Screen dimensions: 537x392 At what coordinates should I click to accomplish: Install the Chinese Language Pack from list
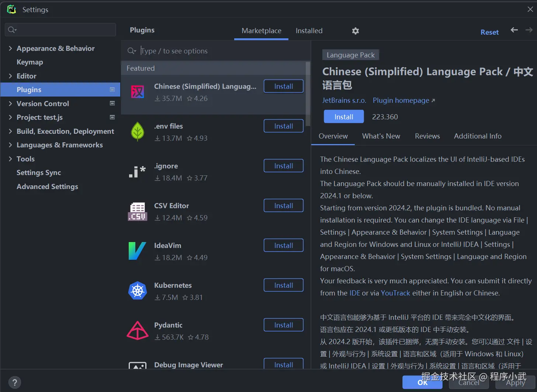click(x=284, y=86)
